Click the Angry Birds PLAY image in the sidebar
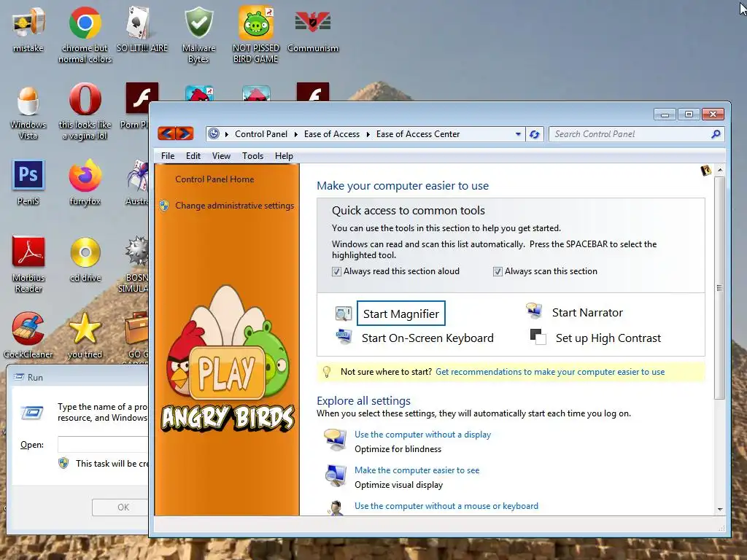Screen dimensions: 747x560 [x=228, y=359]
